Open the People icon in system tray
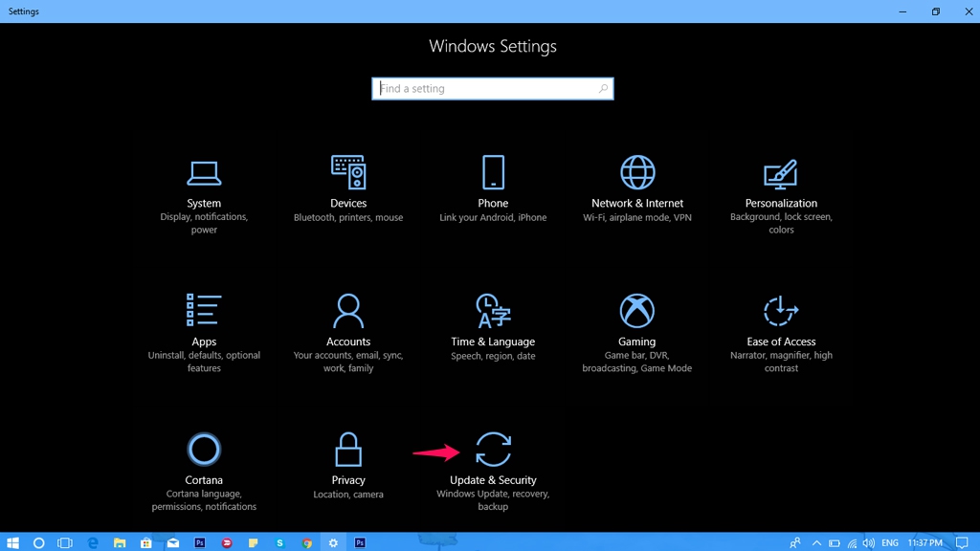Image resolution: width=980 pixels, height=551 pixels. pos(795,542)
